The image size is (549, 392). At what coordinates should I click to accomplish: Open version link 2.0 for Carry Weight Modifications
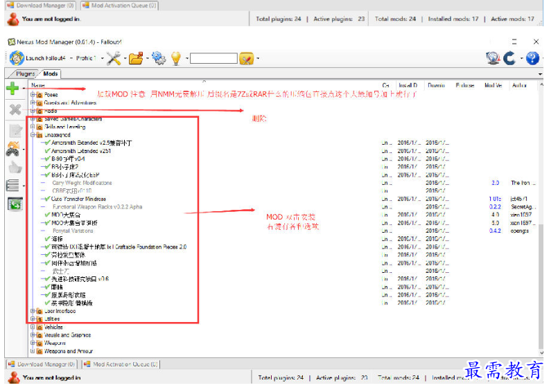pos(495,183)
